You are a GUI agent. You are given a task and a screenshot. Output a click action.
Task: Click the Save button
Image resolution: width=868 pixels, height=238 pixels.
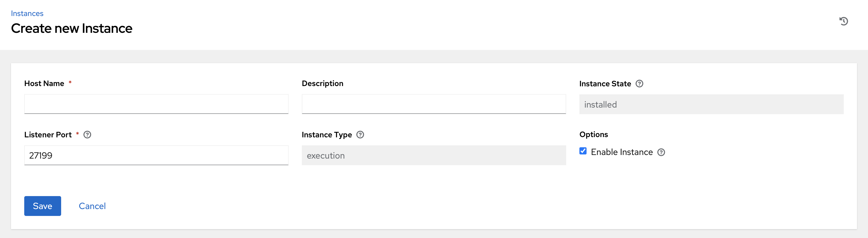tap(42, 206)
